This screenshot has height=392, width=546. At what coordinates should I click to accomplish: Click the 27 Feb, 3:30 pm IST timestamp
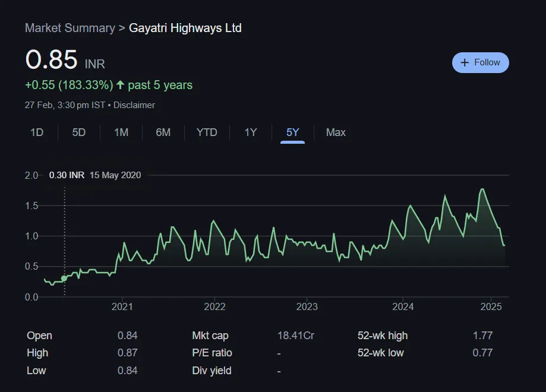pos(65,105)
